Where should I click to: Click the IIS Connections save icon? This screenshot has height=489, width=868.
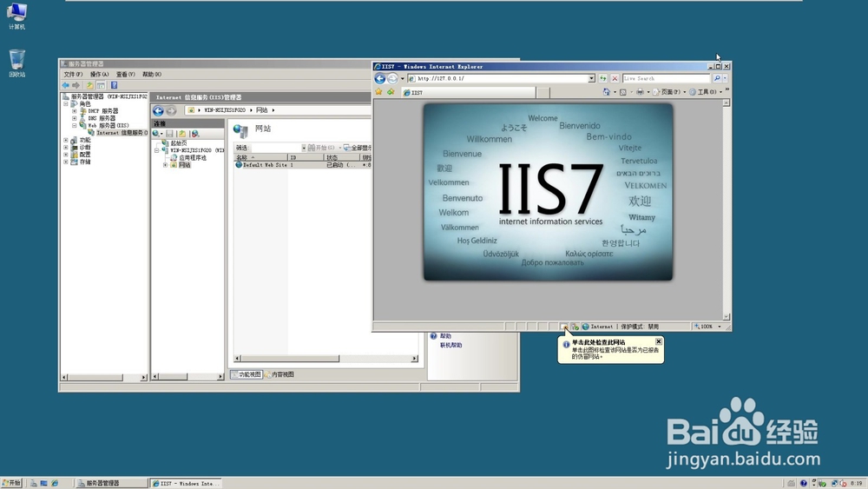click(x=170, y=134)
